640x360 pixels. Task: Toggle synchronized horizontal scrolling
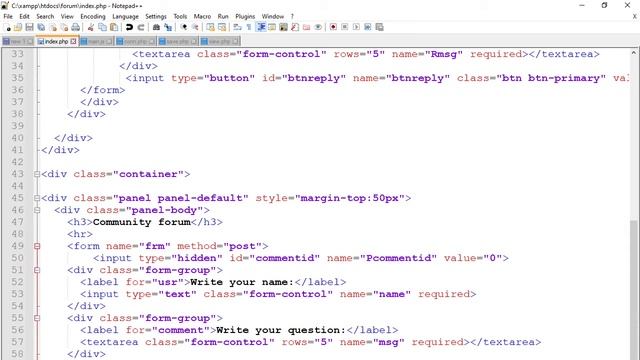tap(222, 27)
